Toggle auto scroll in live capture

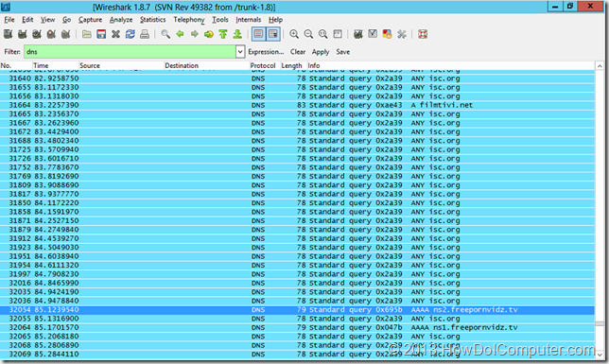(x=273, y=34)
